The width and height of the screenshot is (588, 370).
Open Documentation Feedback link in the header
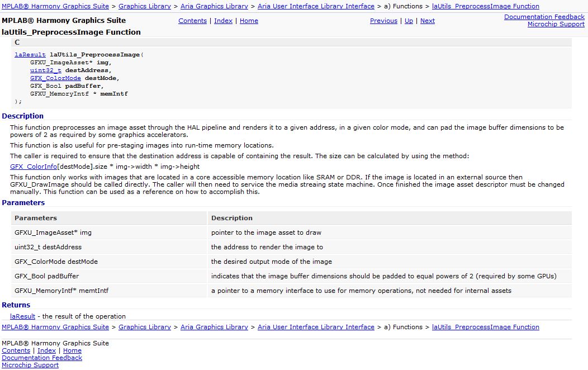544,17
